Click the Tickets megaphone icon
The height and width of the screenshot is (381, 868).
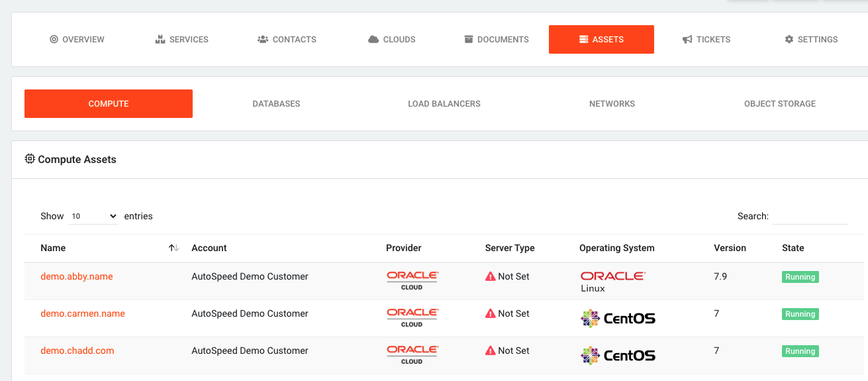pos(687,39)
